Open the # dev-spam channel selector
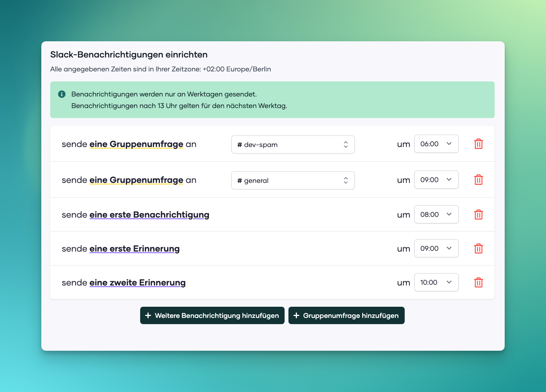546x392 pixels. (x=293, y=144)
